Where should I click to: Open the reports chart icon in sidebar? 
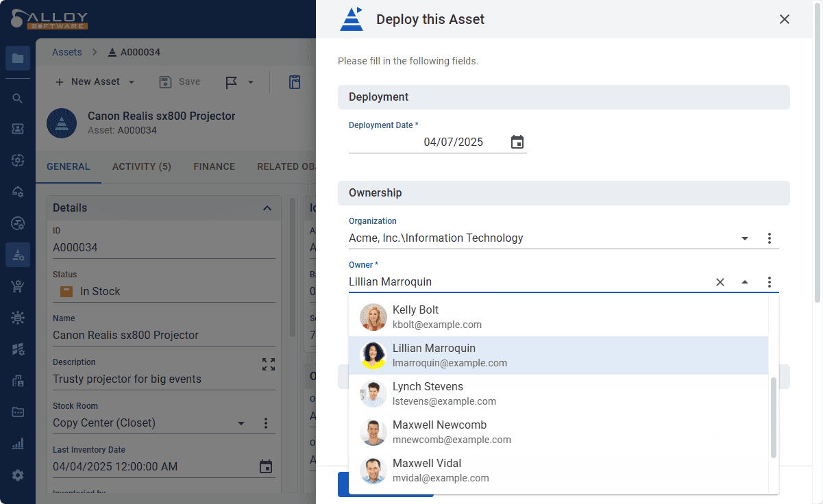click(x=18, y=444)
